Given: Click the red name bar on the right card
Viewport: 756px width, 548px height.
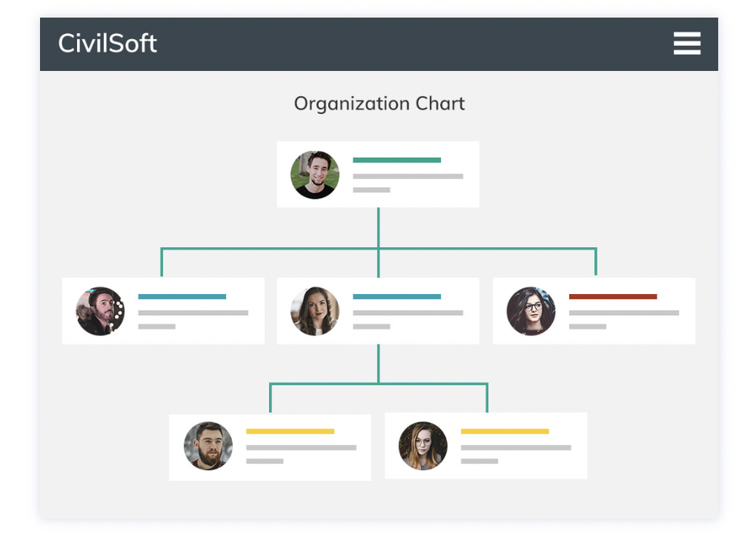Looking at the screenshot, I should coord(613,296).
